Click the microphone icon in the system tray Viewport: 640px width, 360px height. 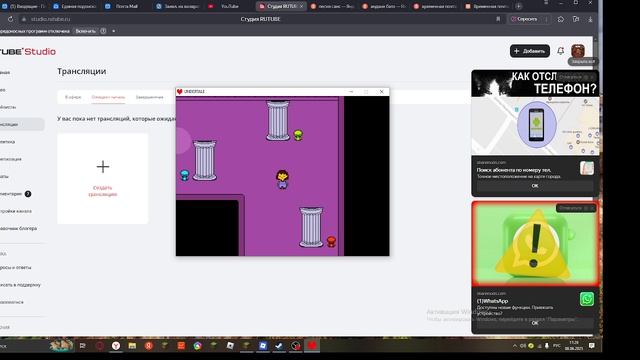(x=547, y=346)
